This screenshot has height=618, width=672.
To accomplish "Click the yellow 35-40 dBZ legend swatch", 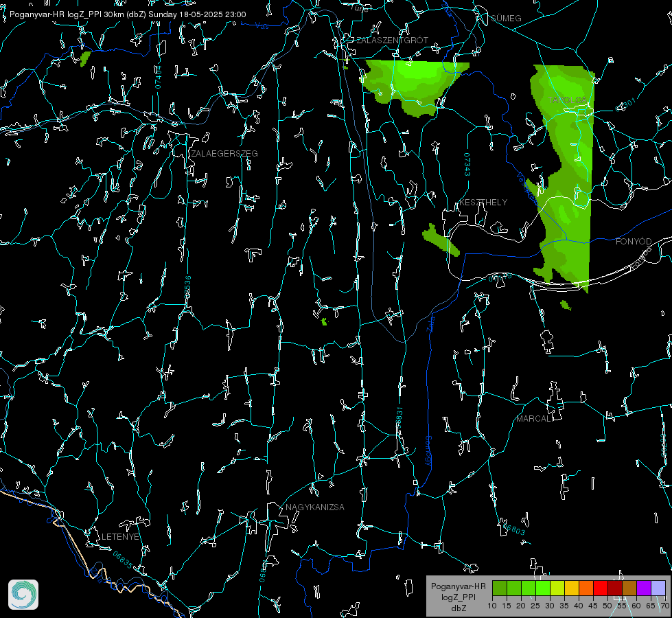I will coord(572,588).
